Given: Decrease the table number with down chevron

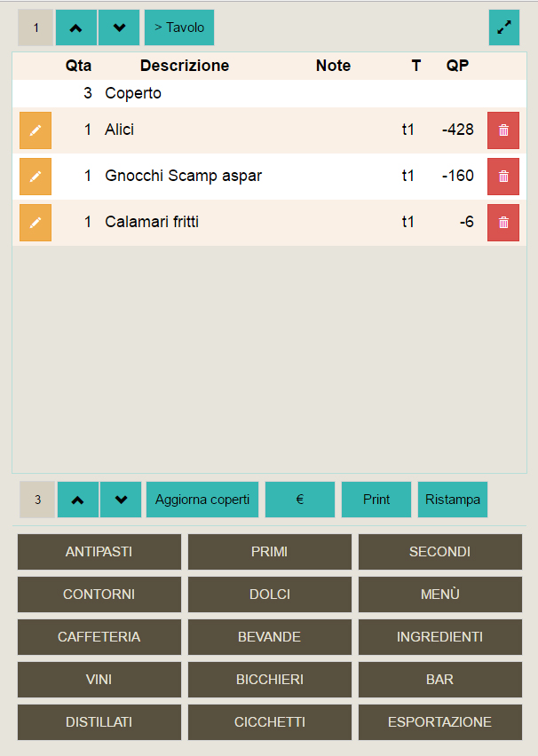Looking at the screenshot, I should pos(119,28).
